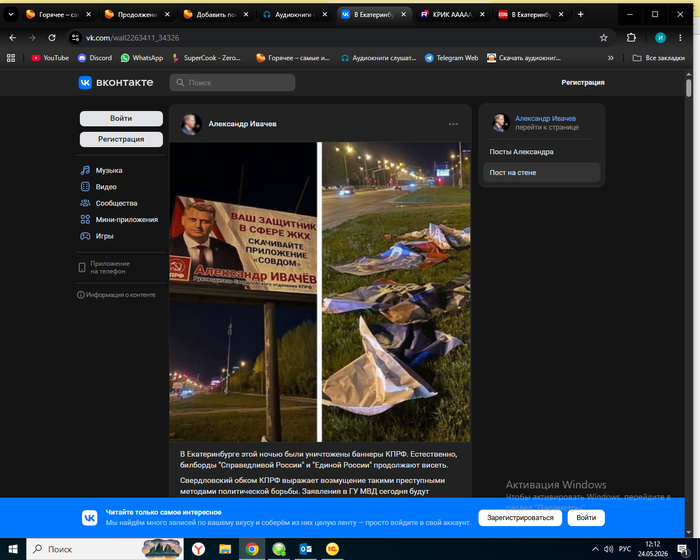Click "Регистрация" in the VK header
The height and width of the screenshot is (560, 700).
583,83
